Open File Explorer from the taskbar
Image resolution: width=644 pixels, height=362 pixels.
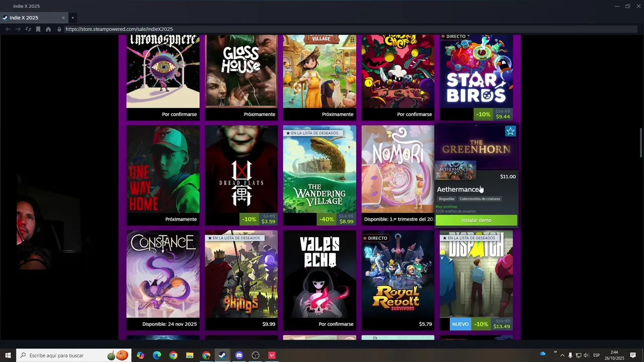point(190,355)
